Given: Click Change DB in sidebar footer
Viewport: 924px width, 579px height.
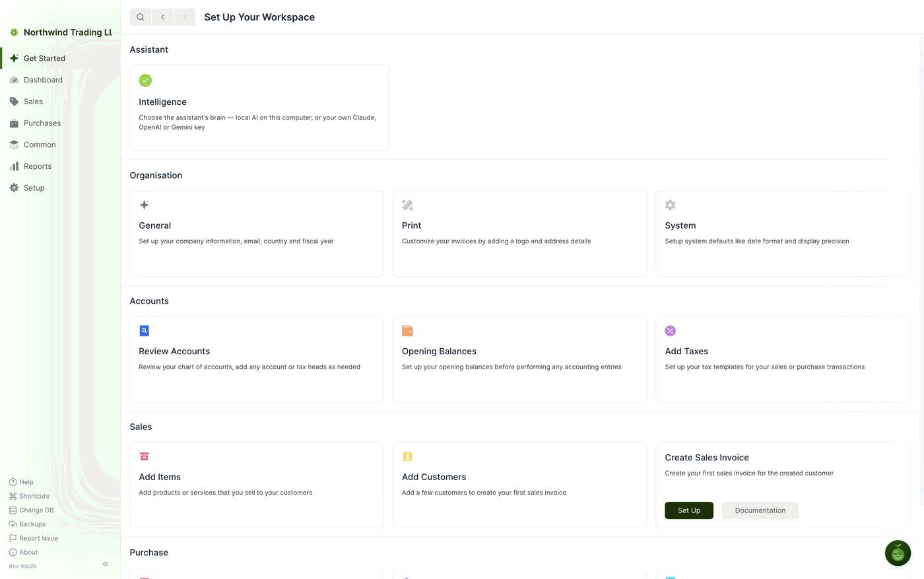Looking at the screenshot, I should coord(31,510).
